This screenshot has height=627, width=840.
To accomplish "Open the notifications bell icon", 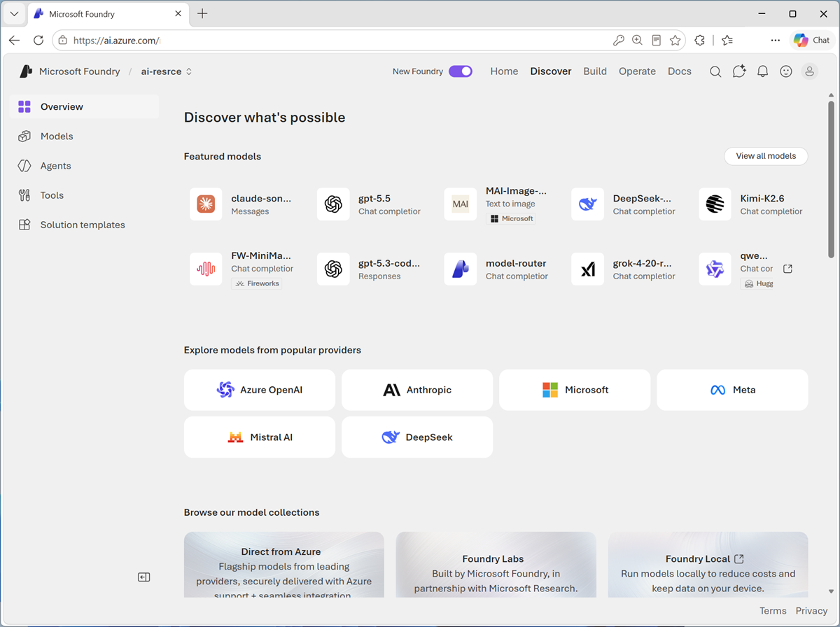I will click(763, 71).
